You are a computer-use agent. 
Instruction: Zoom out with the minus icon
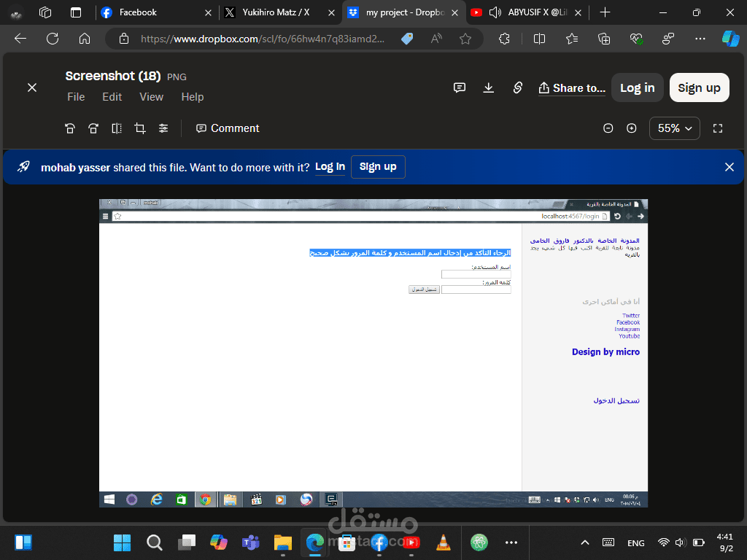click(x=608, y=128)
